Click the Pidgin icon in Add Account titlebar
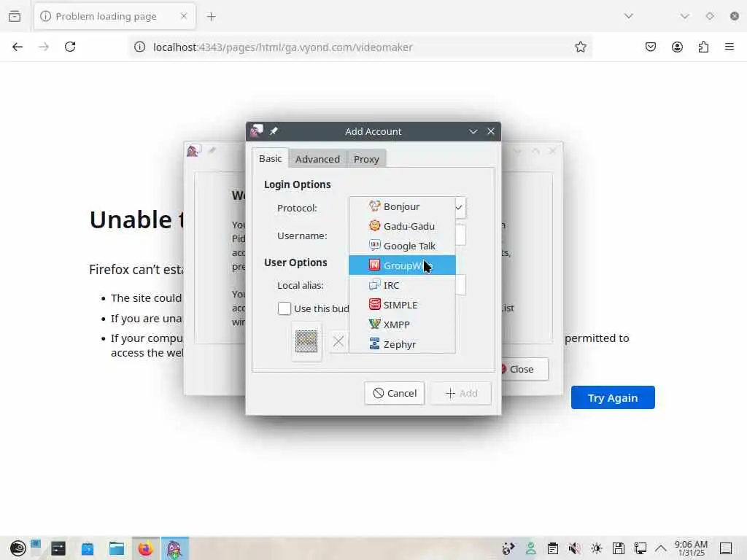The height and width of the screenshot is (560, 747). click(x=257, y=131)
